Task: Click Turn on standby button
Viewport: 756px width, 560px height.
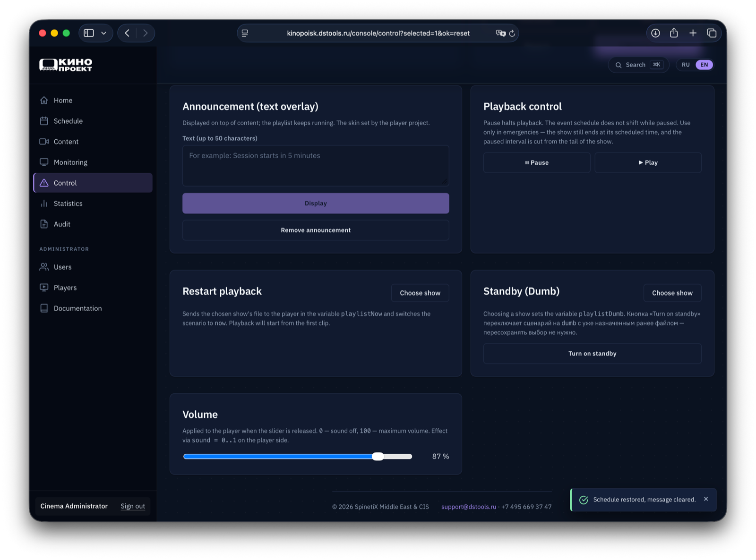Action: click(x=592, y=354)
